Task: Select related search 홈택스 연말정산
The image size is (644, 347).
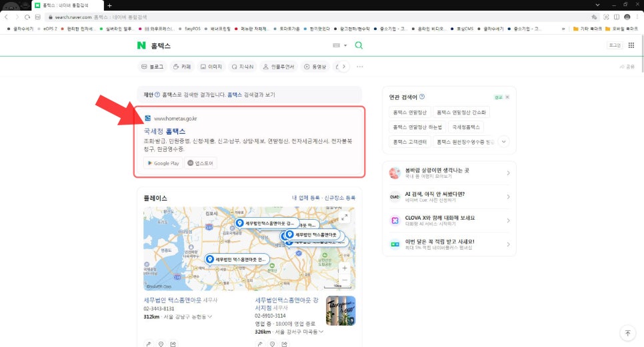Action: pyautogui.click(x=409, y=113)
